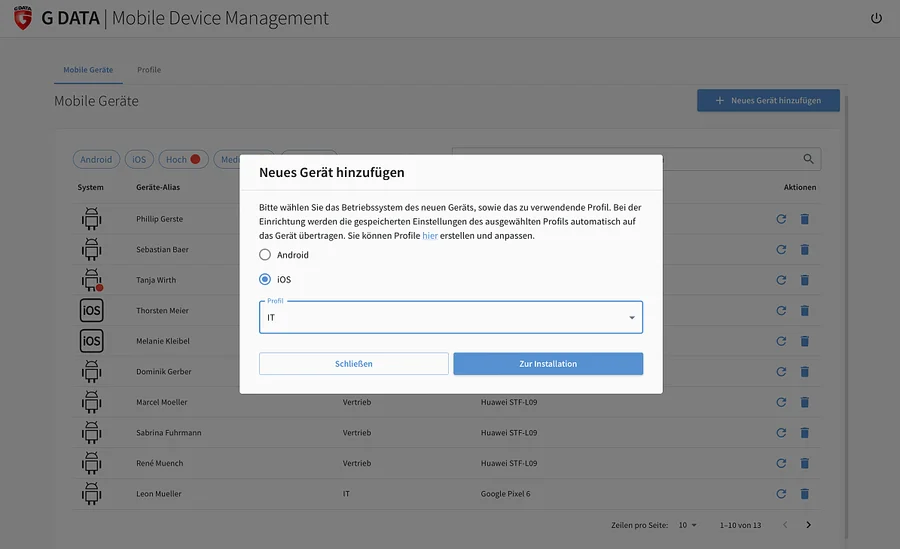Click Android alert icon for Tanja Wirth
Image resolution: width=900 pixels, height=549 pixels.
coord(91,280)
